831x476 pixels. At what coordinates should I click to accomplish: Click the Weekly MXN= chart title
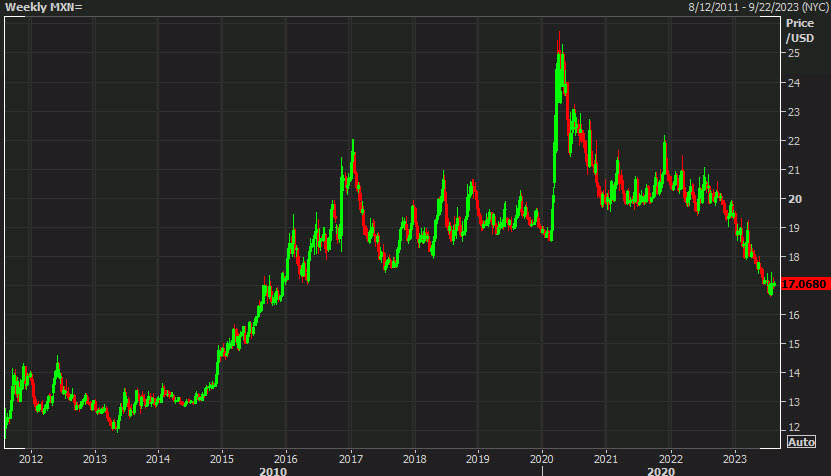pos(43,7)
